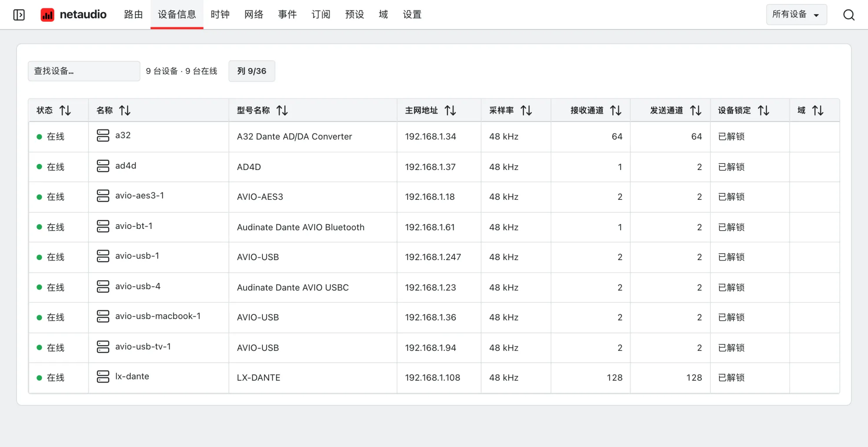
Task: Click 已解锁 in the a32 row
Action: [731, 137]
